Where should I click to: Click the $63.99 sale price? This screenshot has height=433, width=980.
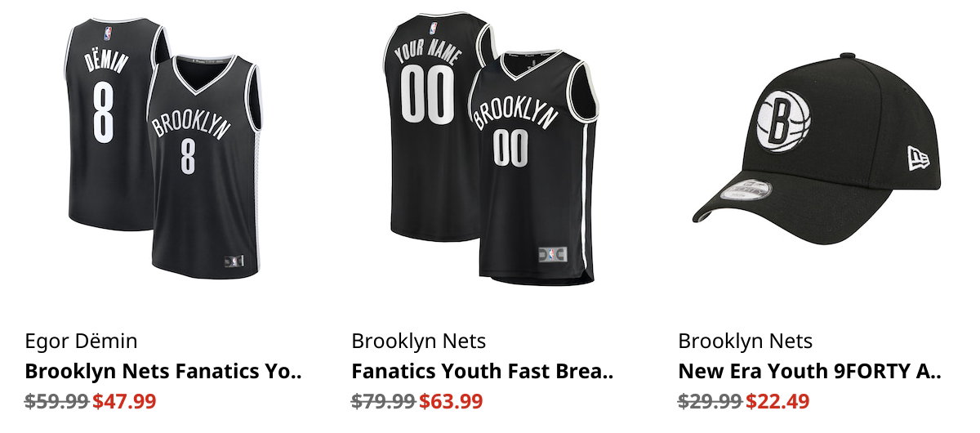point(451,401)
